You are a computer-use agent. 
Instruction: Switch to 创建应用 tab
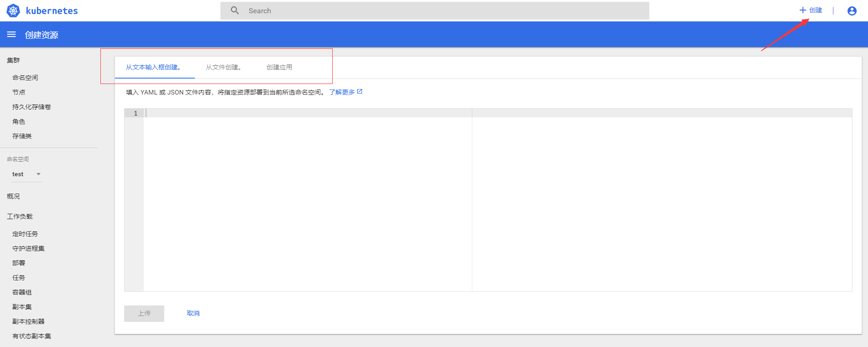[279, 67]
